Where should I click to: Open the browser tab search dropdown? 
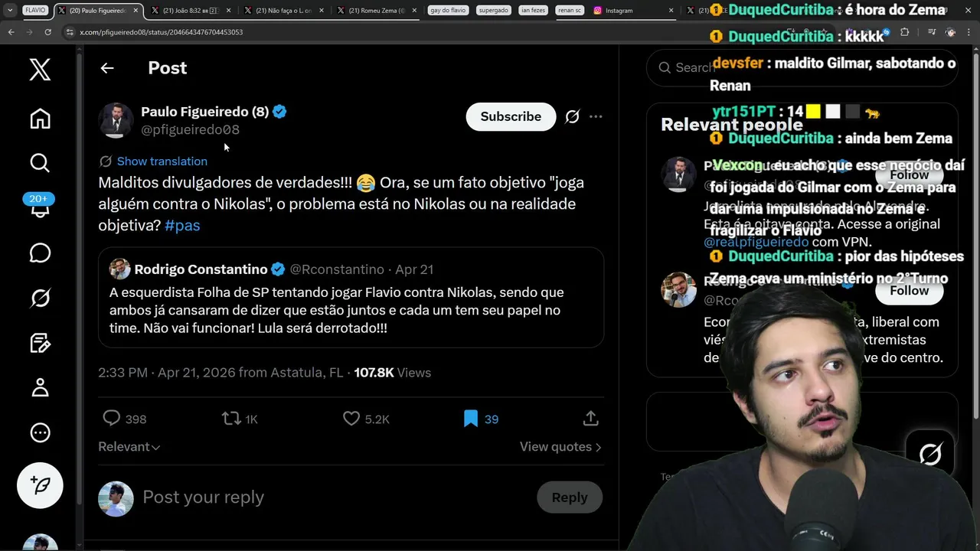[x=10, y=11]
